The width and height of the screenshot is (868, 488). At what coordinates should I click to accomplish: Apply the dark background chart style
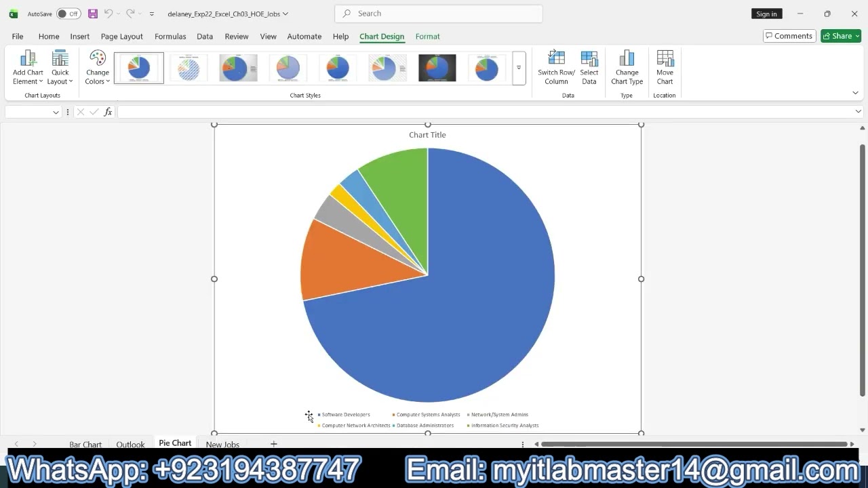click(437, 68)
